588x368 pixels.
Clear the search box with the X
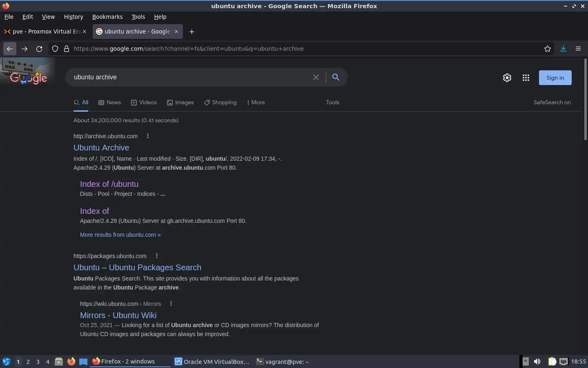[x=316, y=77]
